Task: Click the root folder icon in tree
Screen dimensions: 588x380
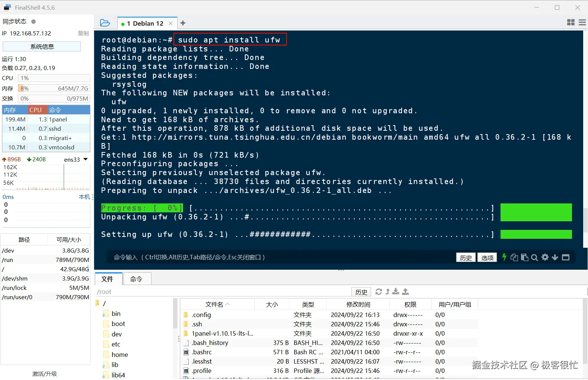Action: point(98,303)
